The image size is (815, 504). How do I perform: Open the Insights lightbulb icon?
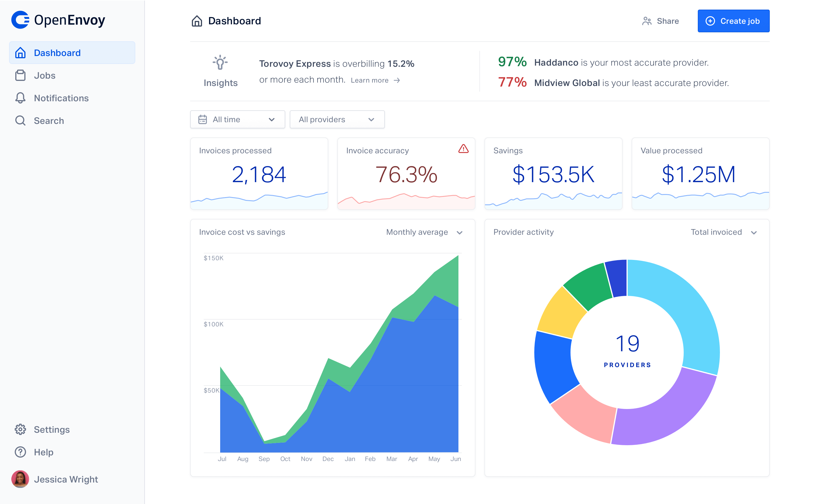[x=220, y=62]
